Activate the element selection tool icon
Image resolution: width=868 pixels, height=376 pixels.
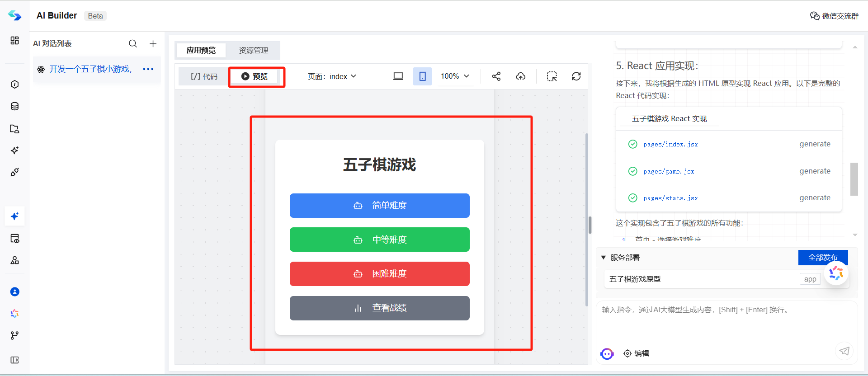552,76
